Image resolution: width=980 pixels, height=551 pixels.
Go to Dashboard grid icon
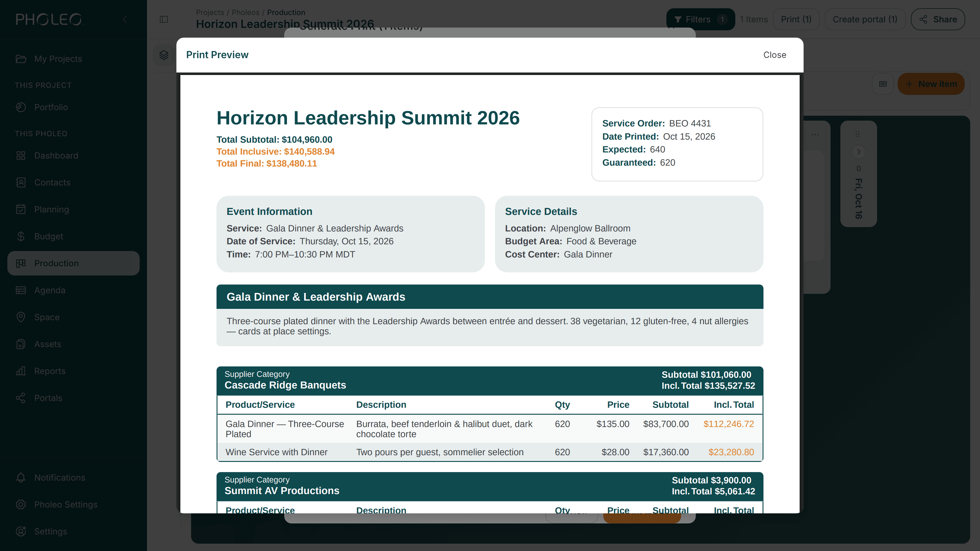(21, 156)
